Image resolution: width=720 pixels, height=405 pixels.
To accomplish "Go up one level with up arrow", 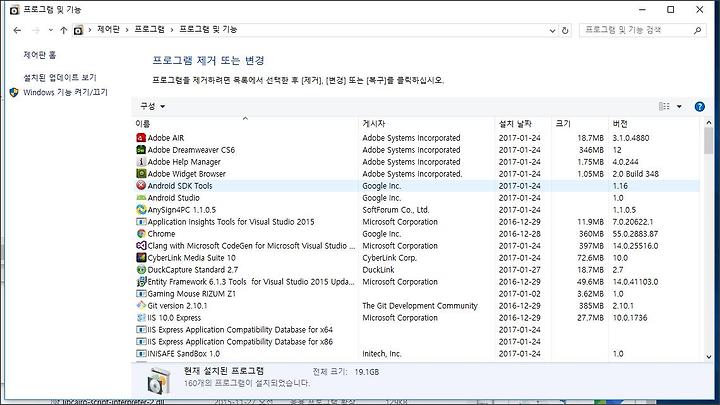I will [63, 30].
